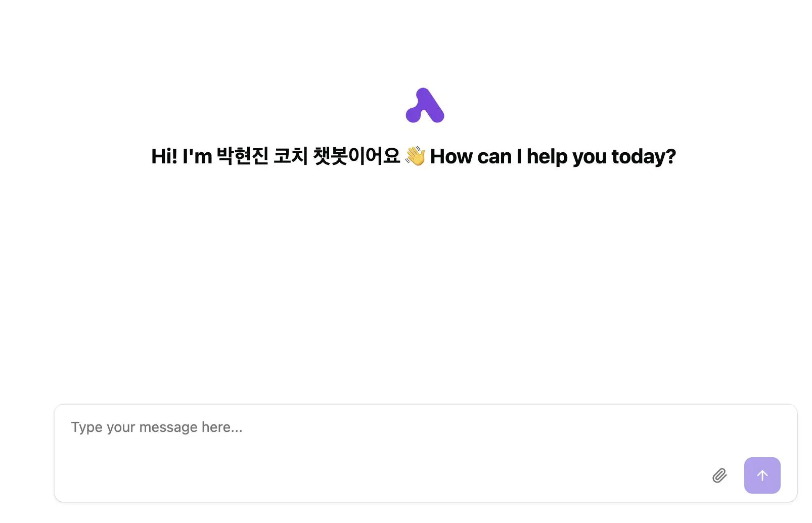Screen dimensions: 812x523
Task: Select the message entry placeholder text
Action: (x=157, y=427)
